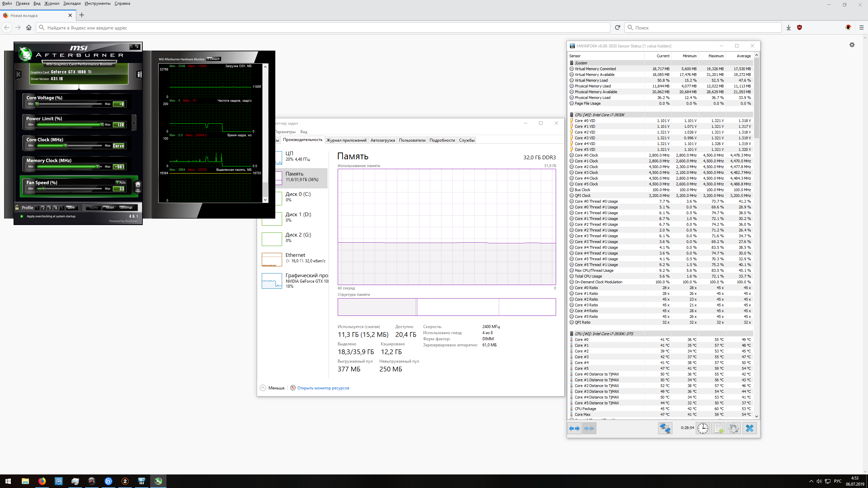Image resolution: width=868 pixels, height=488 pixels.
Task: Detach the Afterburner hardware monitor
Action: tap(214, 59)
